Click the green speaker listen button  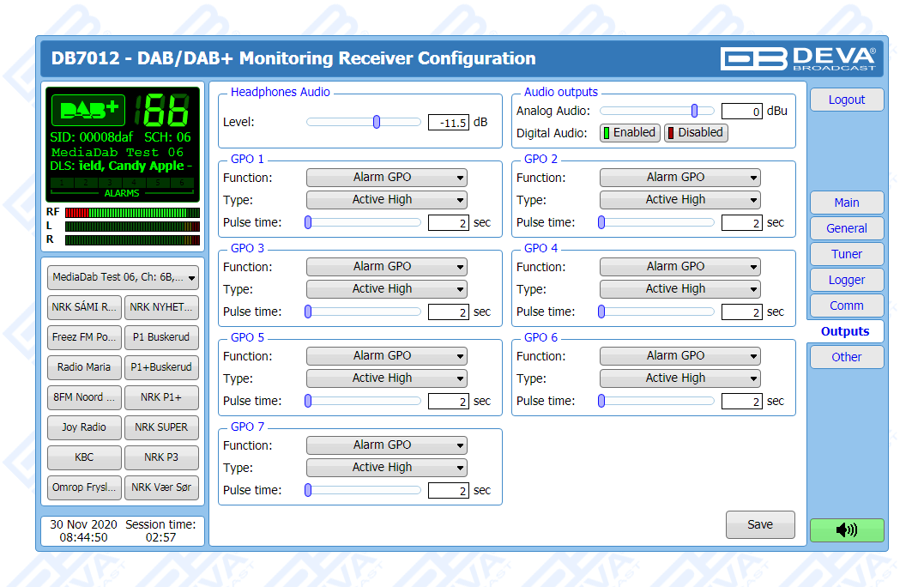[846, 530]
